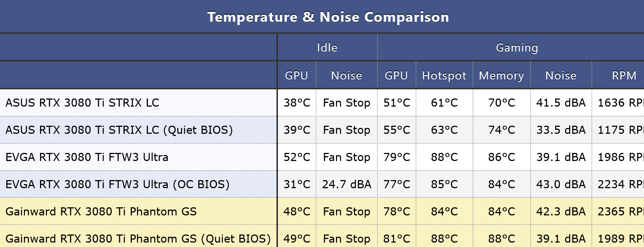Click the Temperature & Noise Comparison title

point(328,17)
